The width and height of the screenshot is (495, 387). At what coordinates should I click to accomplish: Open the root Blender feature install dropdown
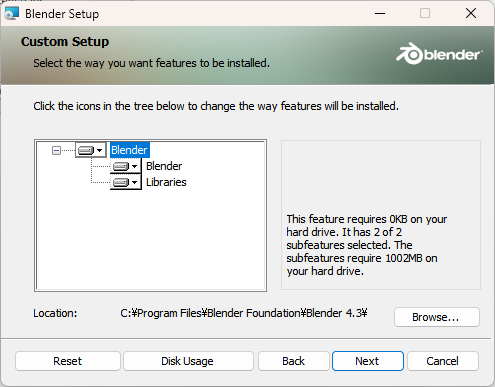point(91,150)
